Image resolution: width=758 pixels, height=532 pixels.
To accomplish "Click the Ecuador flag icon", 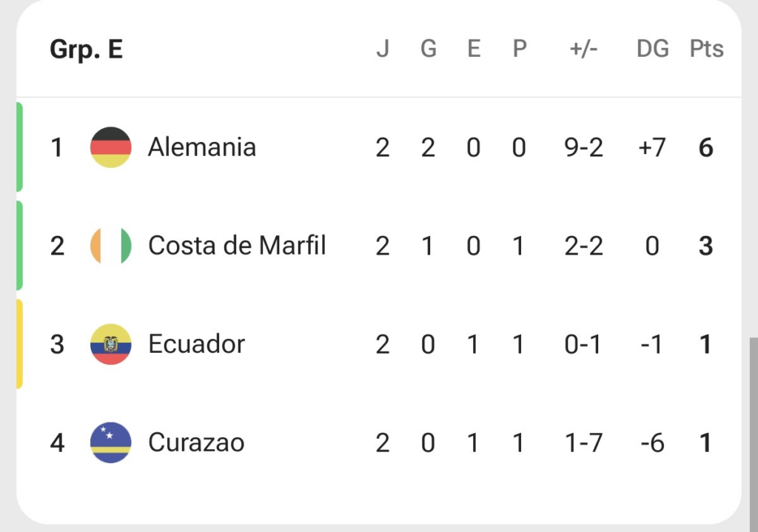I will point(111,344).
